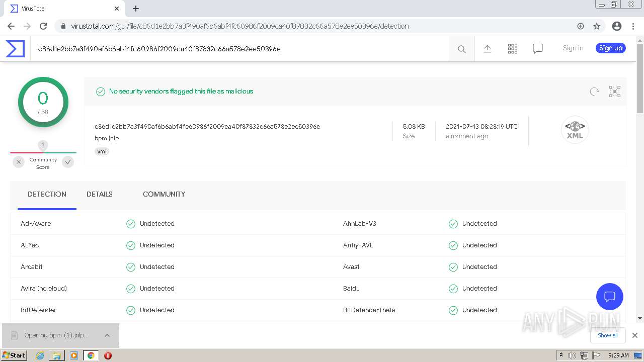Screen dimensions: 644x362
Task: Click the 2021-07-13 08:28:19 UTC timestamp
Action: [481, 127]
